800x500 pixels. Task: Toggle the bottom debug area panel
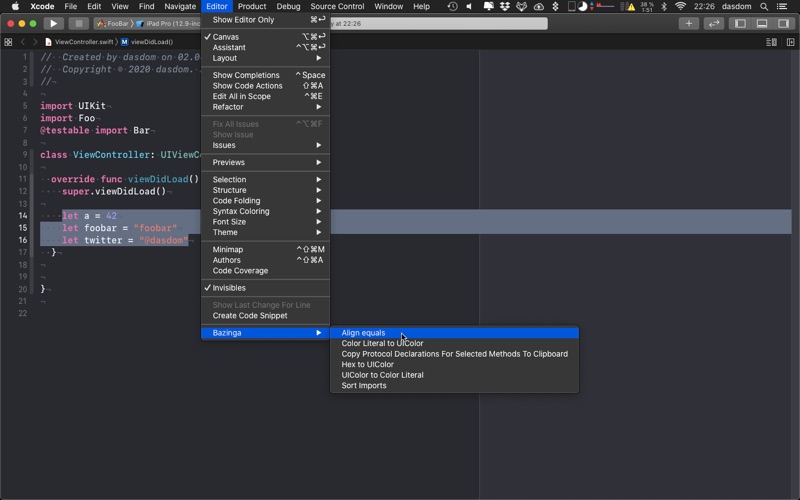pos(762,23)
